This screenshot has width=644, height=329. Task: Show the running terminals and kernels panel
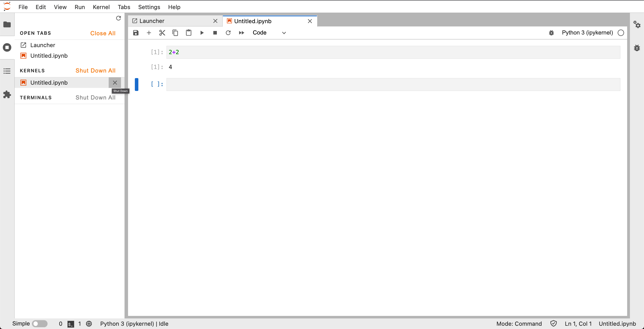tap(7, 47)
